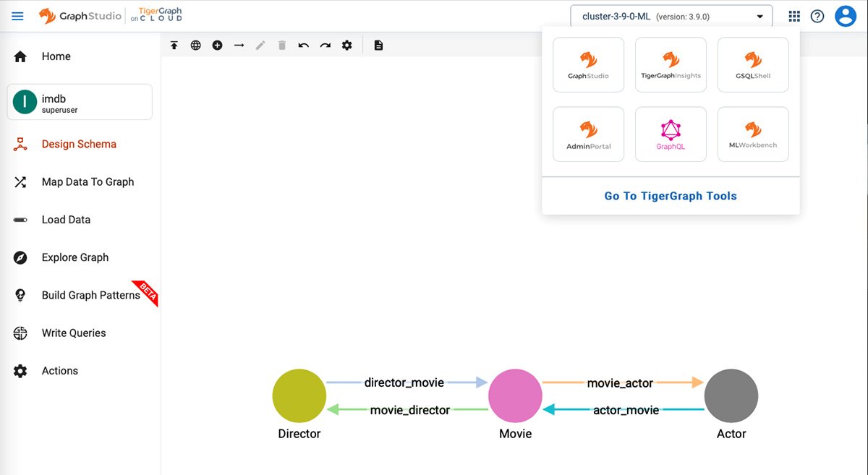Open the apps grid icon
868x475 pixels.
(x=793, y=15)
